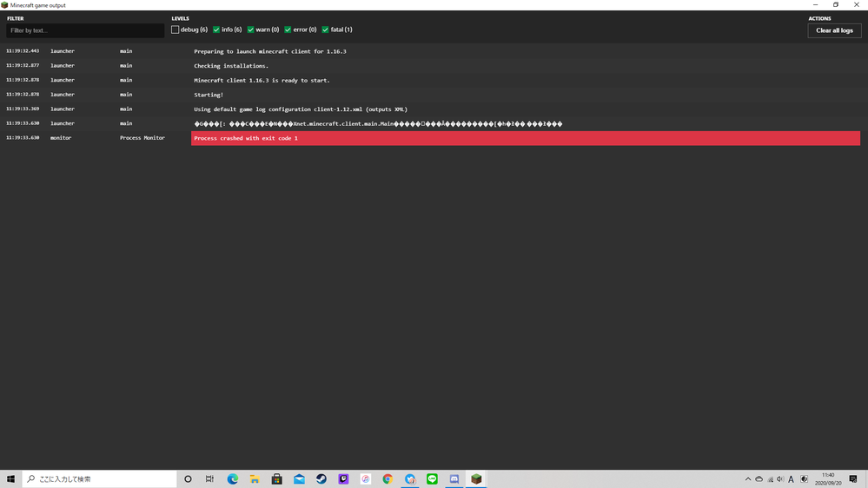Click the Minecraft game output title icon
Screen dimensions: 868x488
pyautogui.click(x=4, y=5)
